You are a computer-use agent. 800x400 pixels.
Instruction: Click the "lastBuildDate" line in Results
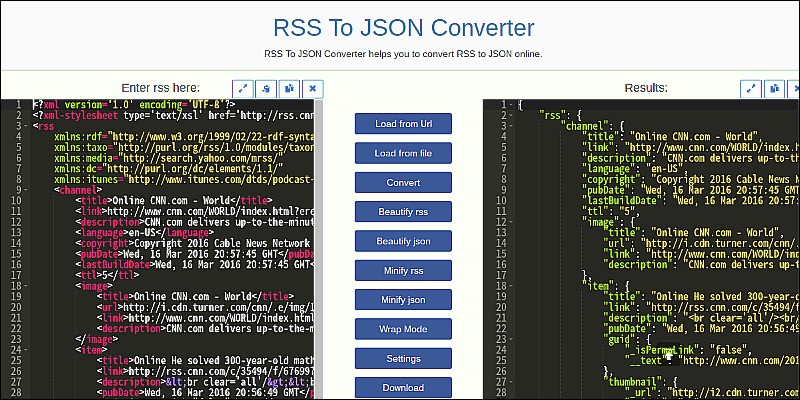tap(691, 201)
